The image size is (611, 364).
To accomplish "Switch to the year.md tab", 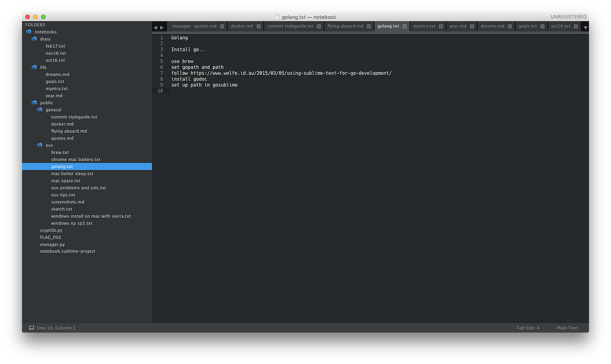I will tap(458, 26).
